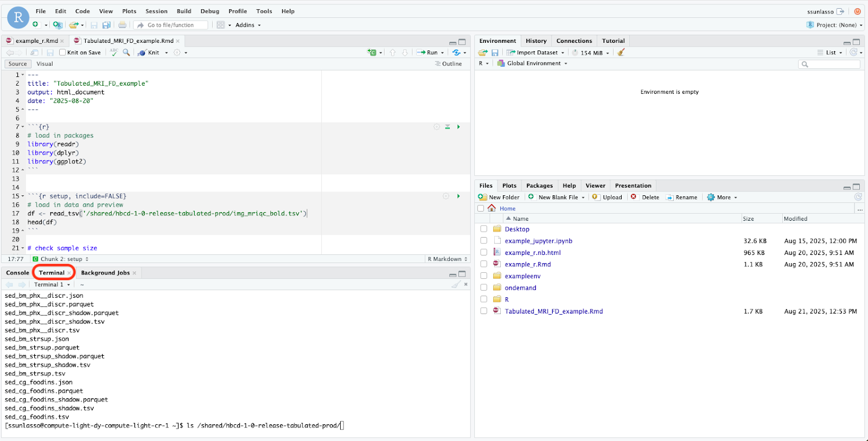Open the More files menu dropdown
Screen dimensions: 868x441
click(x=722, y=197)
